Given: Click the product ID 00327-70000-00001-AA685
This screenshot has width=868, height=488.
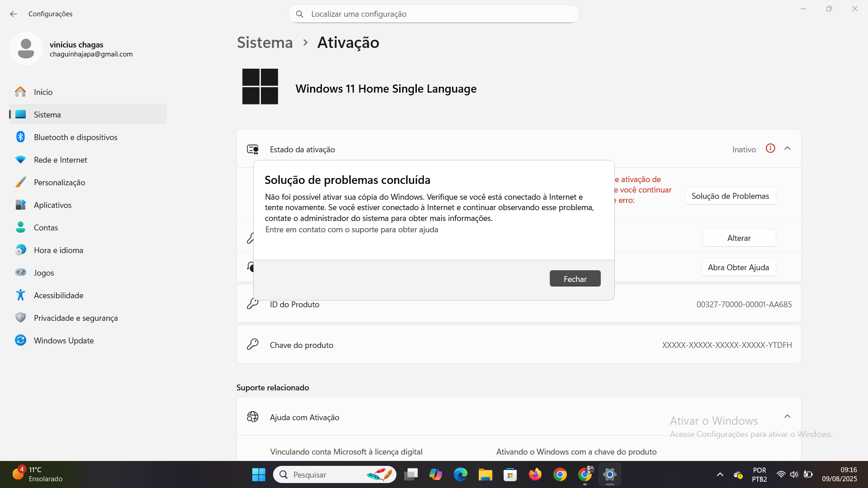Looking at the screenshot, I should 744,305.
